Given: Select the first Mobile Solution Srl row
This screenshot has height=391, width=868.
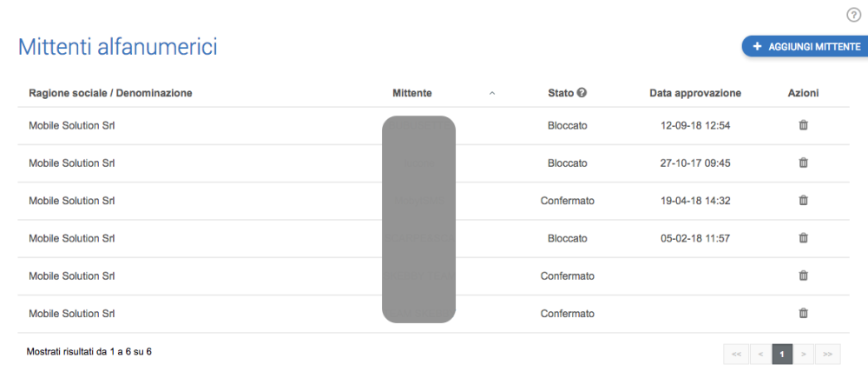Looking at the screenshot, I should point(72,125).
